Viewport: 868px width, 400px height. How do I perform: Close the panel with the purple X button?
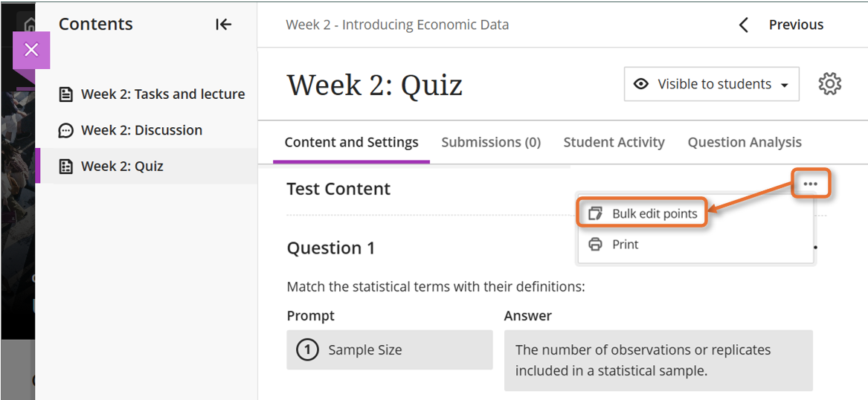[31, 50]
